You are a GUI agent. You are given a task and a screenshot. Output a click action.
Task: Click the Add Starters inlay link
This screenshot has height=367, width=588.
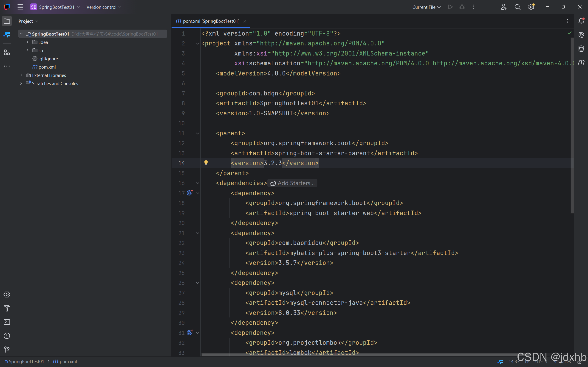(x=292, y=183)
